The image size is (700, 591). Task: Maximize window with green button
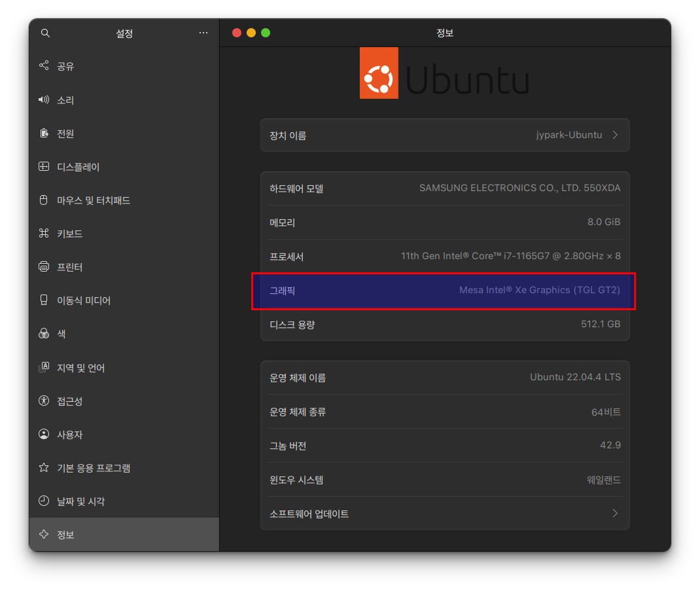coord(266,33)
